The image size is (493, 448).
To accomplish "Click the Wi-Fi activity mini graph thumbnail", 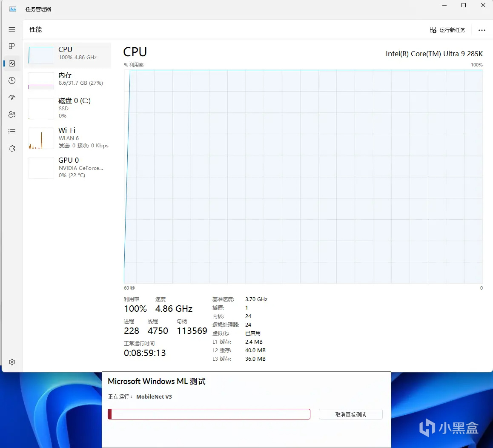I will pos(41,138).
